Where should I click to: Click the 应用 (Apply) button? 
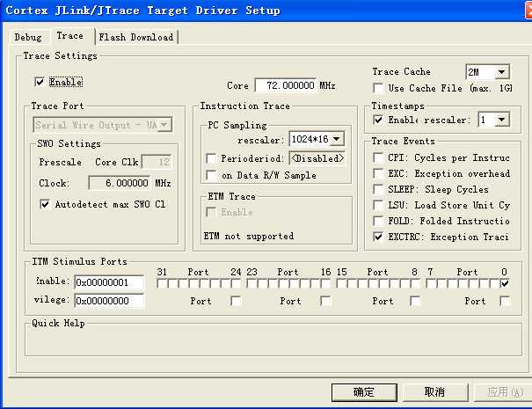[505, 392]
